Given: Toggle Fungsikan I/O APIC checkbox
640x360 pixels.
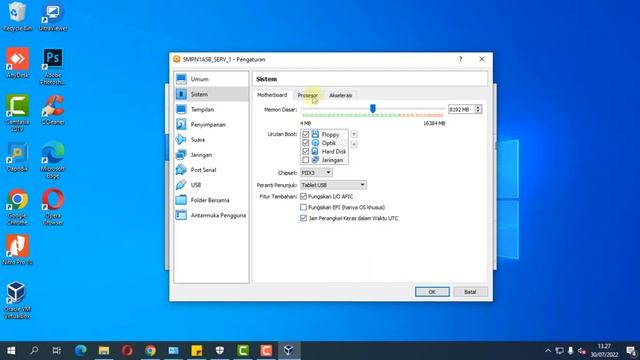Looking at the screenshot, I should click(303, 196).
